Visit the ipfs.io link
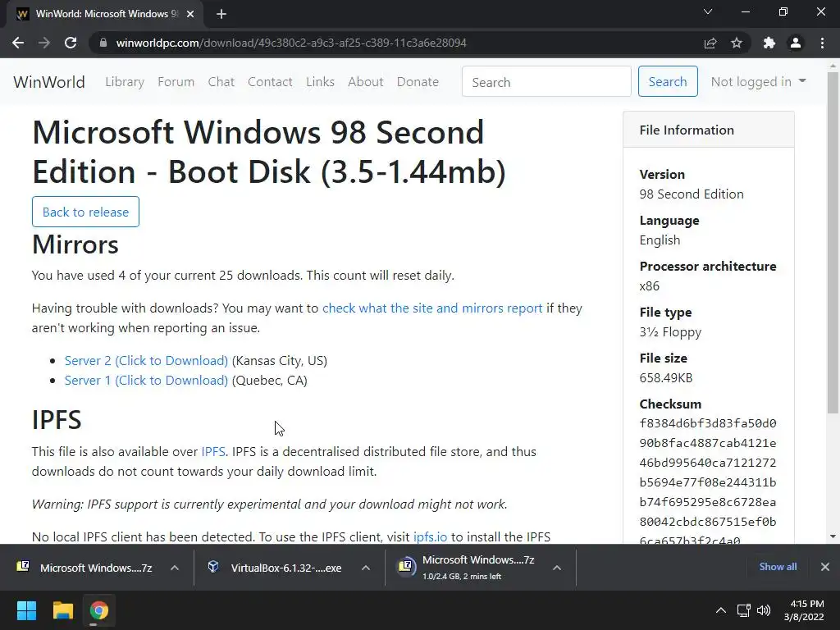 (430, 536)
